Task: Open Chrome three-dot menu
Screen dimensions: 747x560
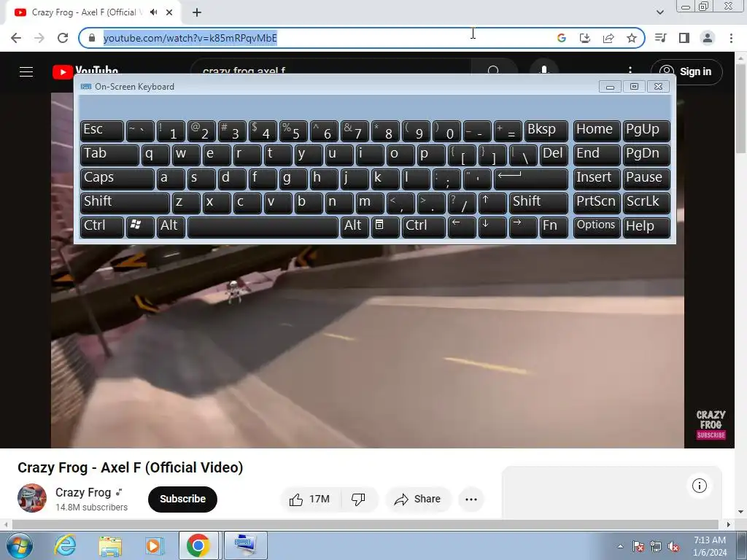Action: 731,38
